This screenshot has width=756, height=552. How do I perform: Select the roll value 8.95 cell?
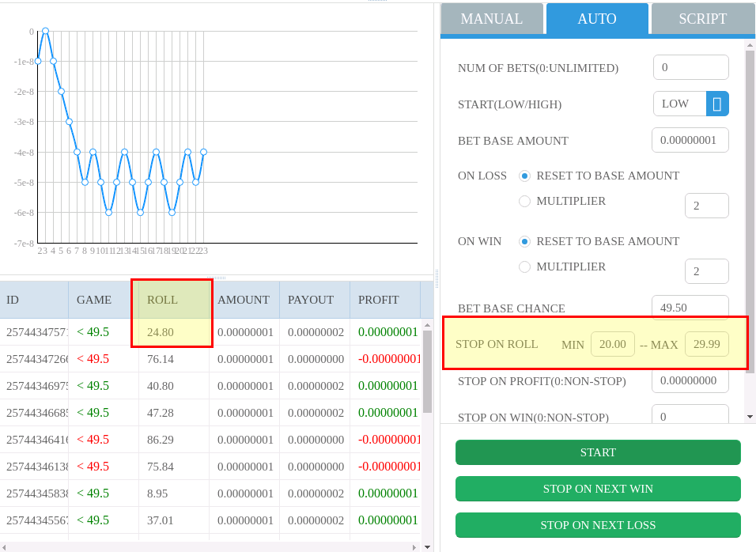coord(174,493)
